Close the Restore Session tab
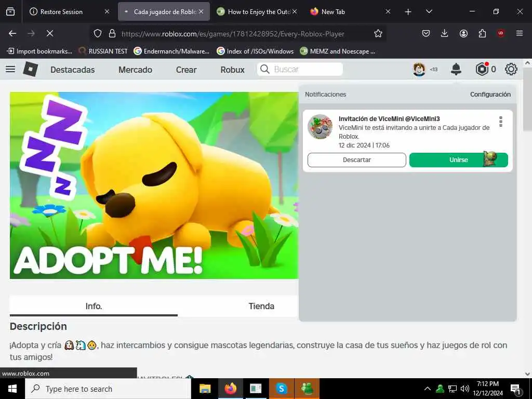The width and height of the screenshot is (532, 399). [x=107, y=11]
